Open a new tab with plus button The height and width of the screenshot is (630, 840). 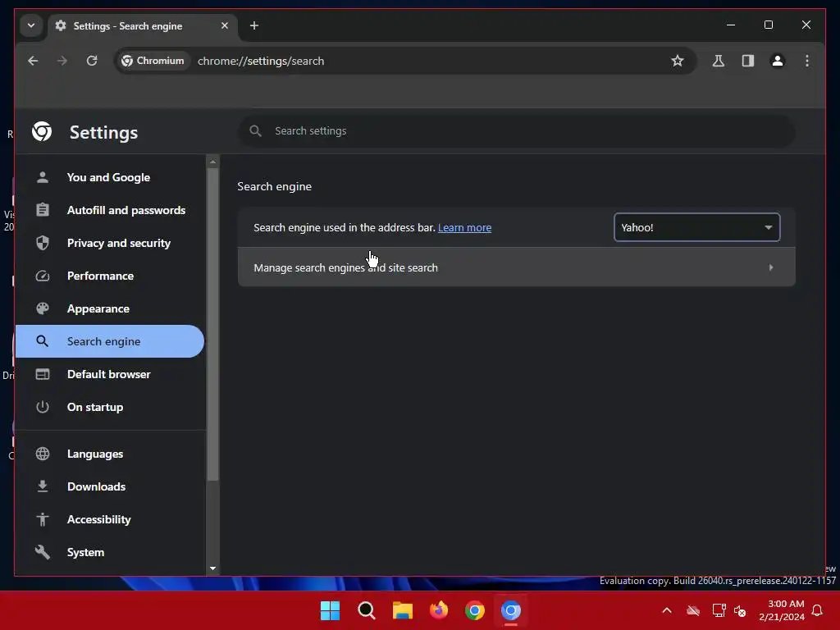tap(254, 25)
